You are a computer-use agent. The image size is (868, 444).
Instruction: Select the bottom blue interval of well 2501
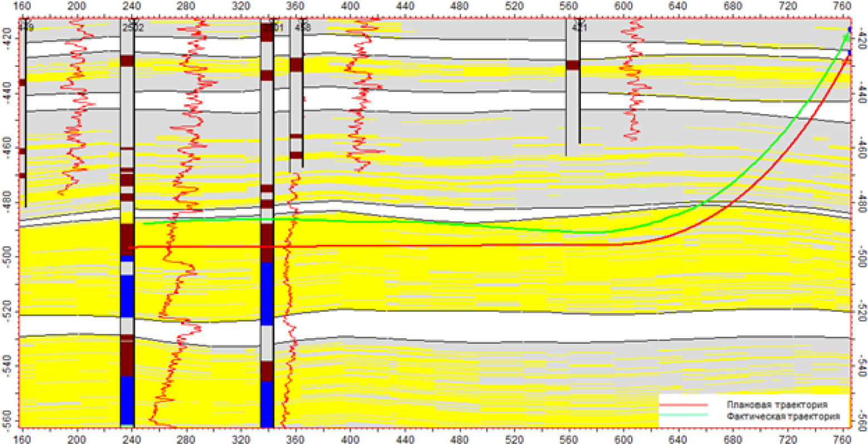(266, 404)
